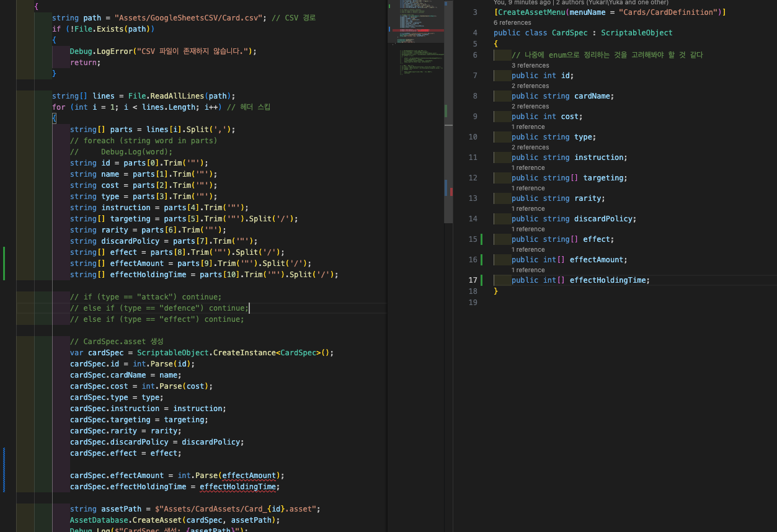This screenshot has width=777, height=532.
Task: Select line number 15 in the CardSpec editor
Action: tap(473, 239)
